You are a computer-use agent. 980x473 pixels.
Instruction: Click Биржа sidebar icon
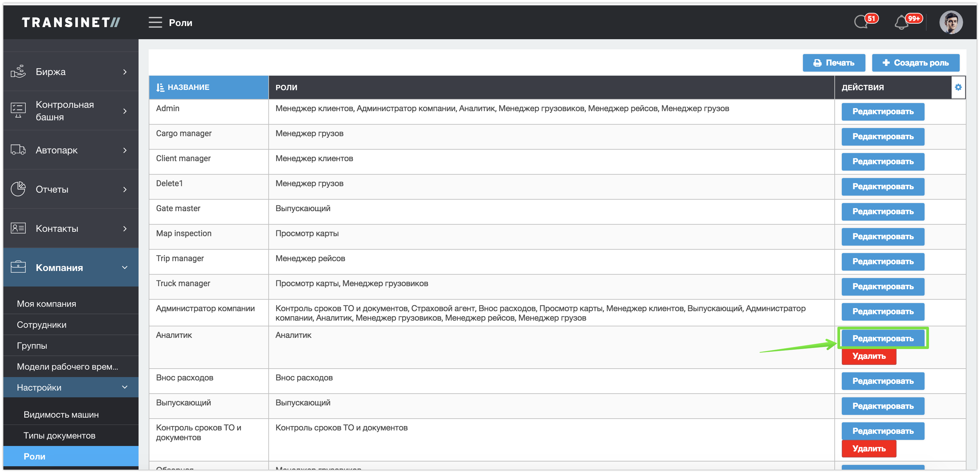point(18,72)
